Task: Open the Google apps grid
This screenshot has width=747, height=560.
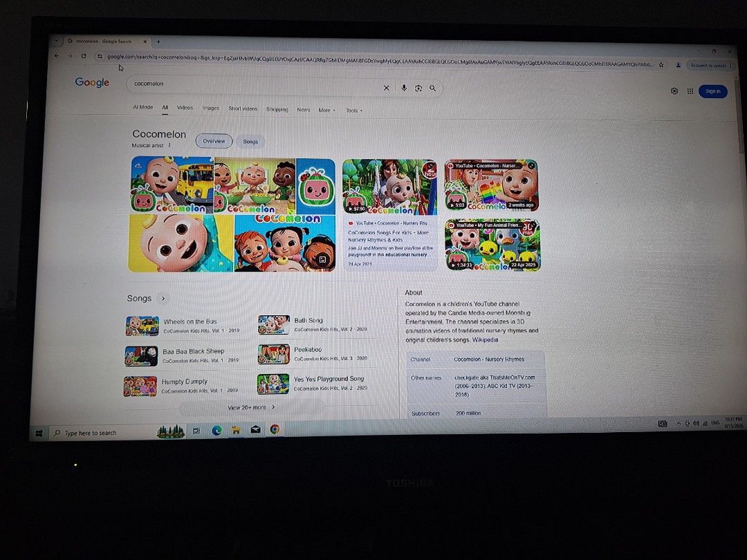Action: [690, 91]
